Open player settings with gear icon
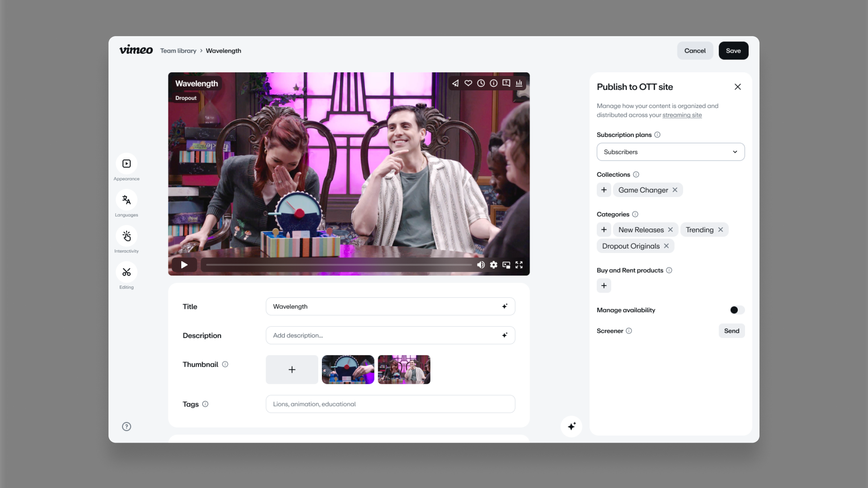Viewport: 868px width, 488px height. (493, 265)
